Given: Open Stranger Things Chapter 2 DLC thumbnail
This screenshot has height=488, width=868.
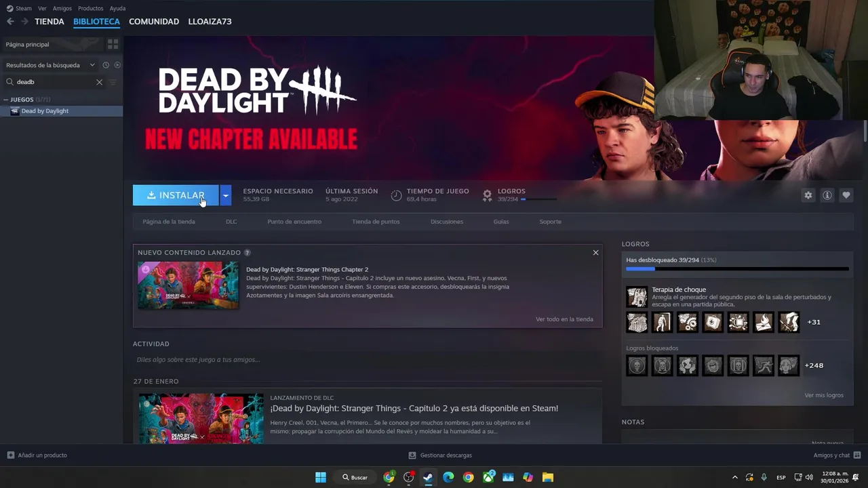Looking at the screenshot, I should 188,285.
